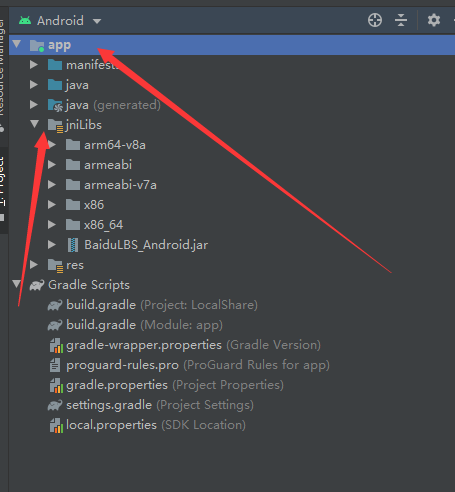Expand the arm64-v8a folder
The height and width of the screenshot is (492, 455).
(x=52, y=144)
